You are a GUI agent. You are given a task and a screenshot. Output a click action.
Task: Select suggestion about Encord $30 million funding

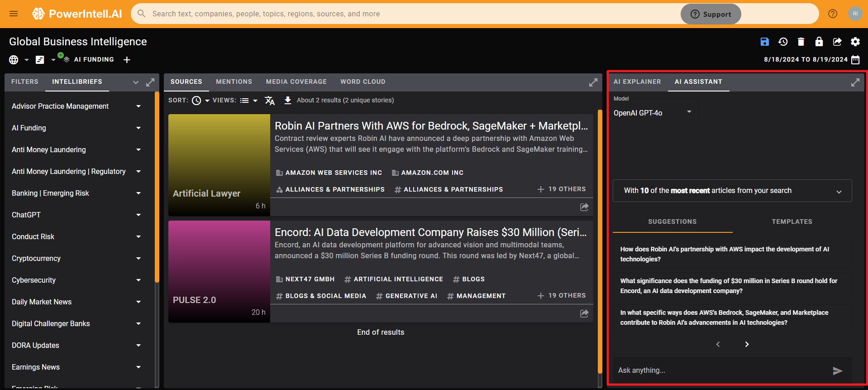pos(732,286)
